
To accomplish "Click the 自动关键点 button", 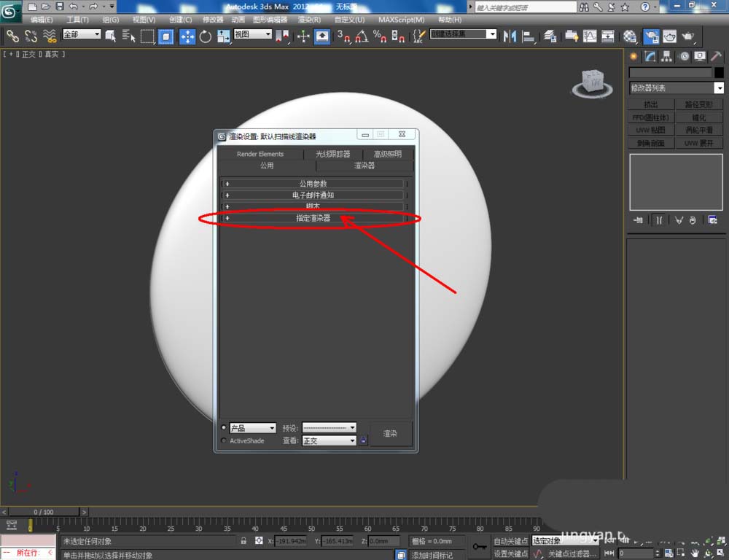I will pos(510,541).
